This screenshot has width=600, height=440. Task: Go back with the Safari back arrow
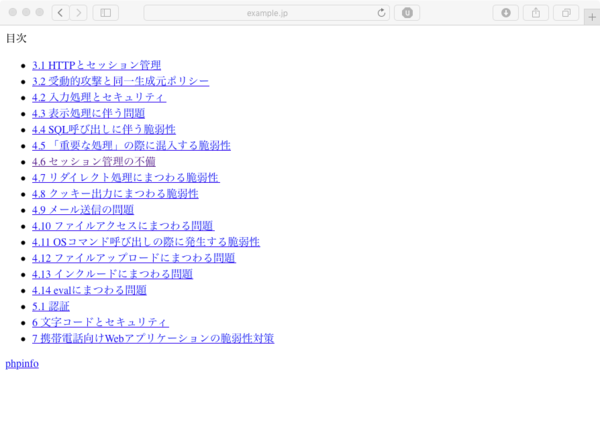tap(60, 13)
